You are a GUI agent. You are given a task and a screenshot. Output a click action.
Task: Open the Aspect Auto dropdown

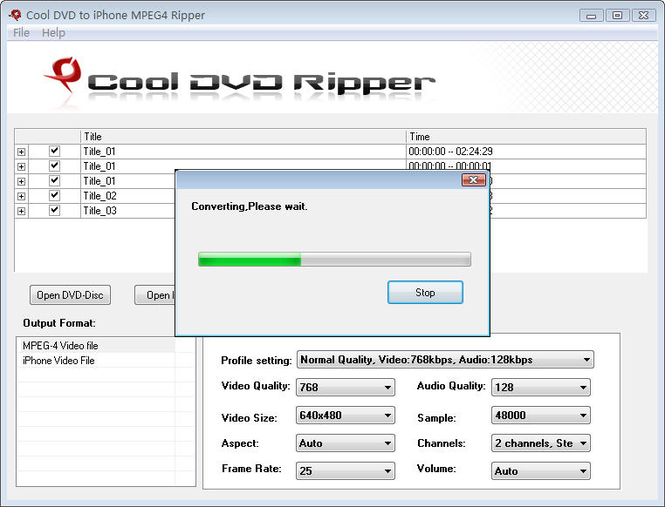[345, 443]
